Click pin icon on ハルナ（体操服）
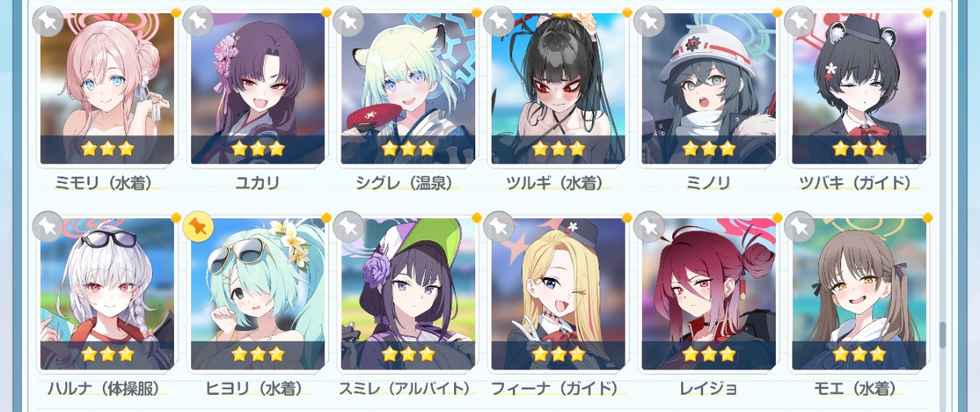The image size is (980, 412). click(x=48, y=226)
